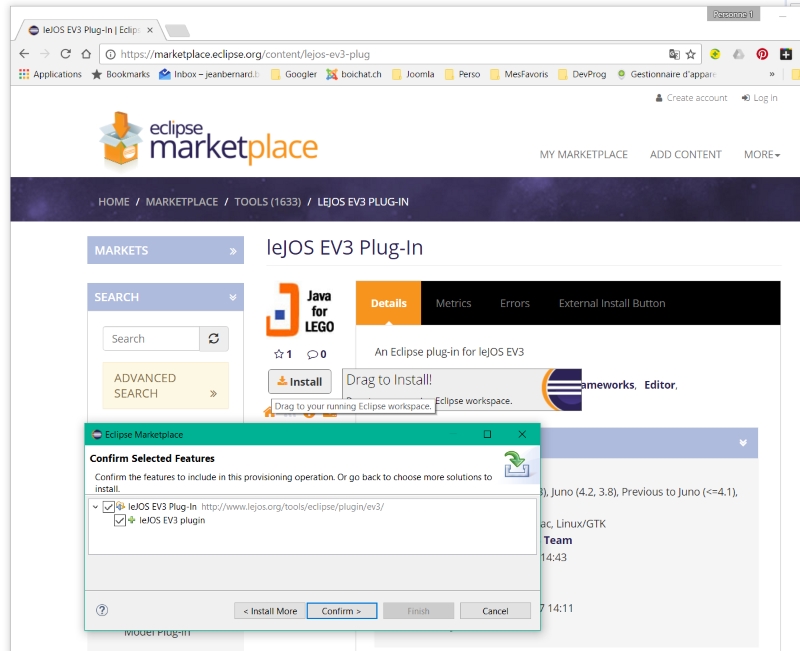800x651 pixels.
Task: Open MY MARKETPLACE menu item
Action: click(584, 154)
